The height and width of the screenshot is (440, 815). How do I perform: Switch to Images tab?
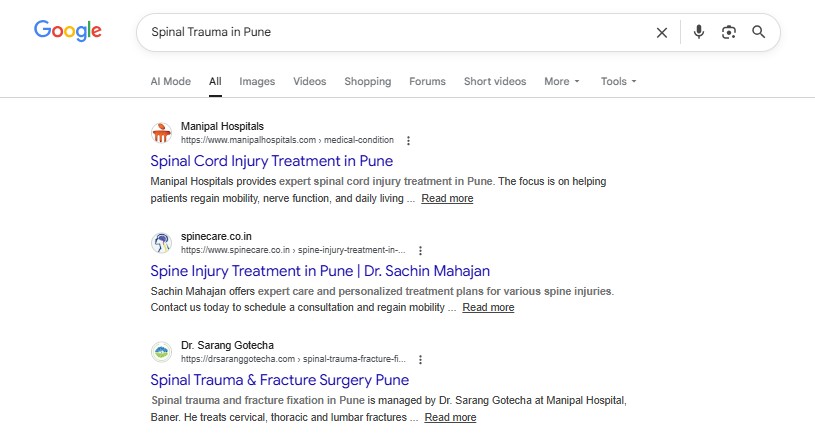(x=257, y=82)
